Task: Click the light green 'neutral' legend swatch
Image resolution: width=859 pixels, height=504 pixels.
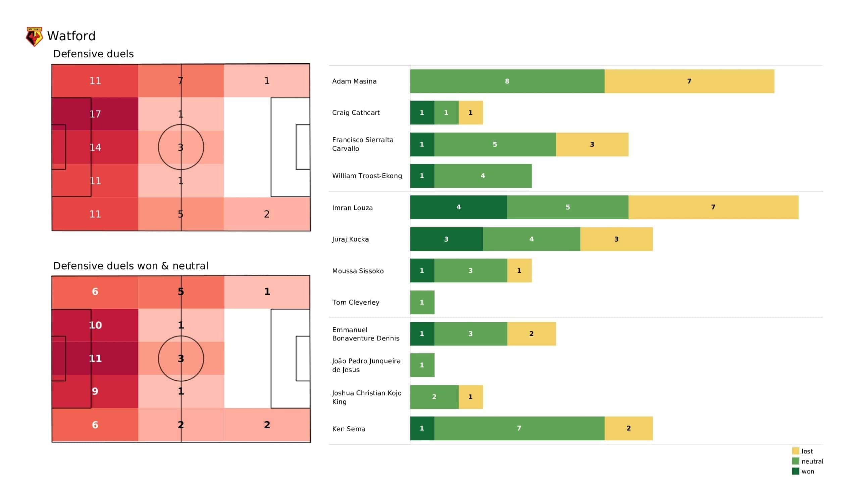Action: [795, 461]
